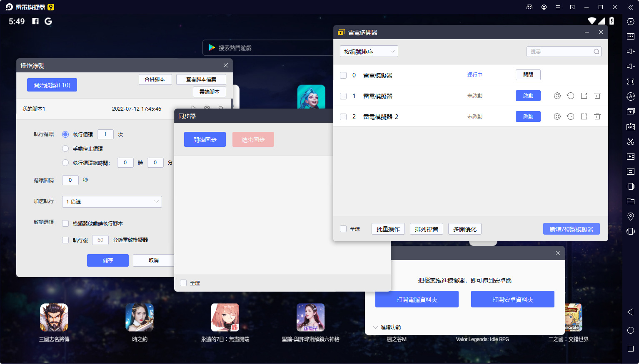Click volume up icon in right sidebar
Image resolution: width=639 pixels, height=364 pixels.
click(631, 52)
